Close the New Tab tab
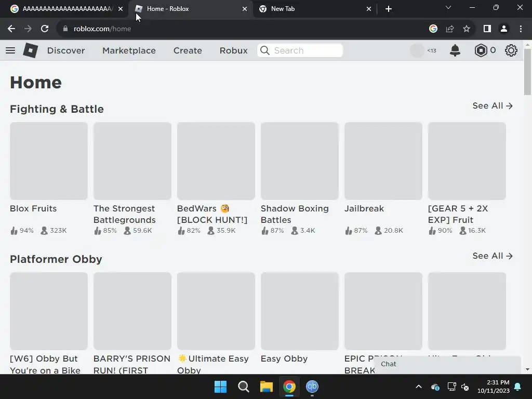Viewport: 532px width, 399px height. (x=369, y=9)
